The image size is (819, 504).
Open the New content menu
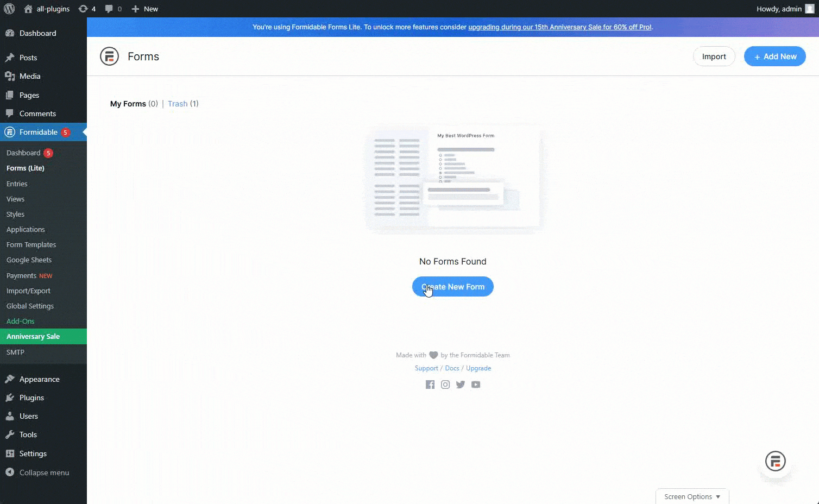click(145, 9)
